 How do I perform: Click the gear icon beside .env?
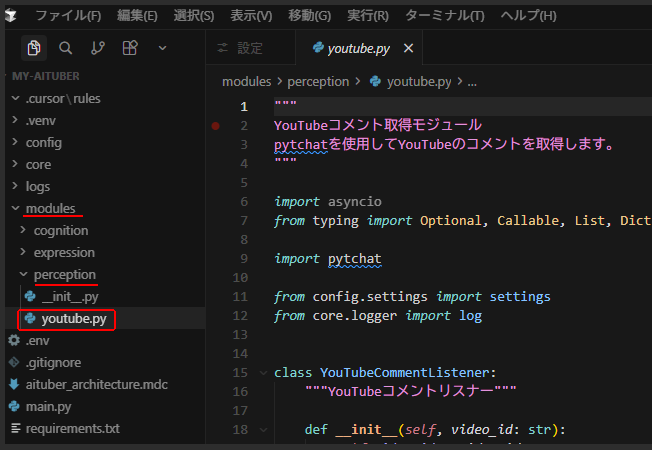(15, 341)
